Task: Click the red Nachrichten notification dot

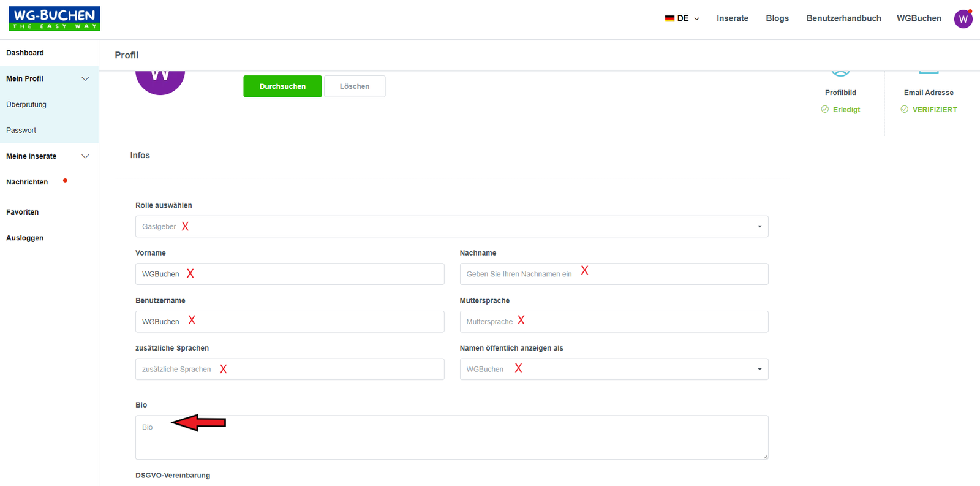Action: click(65, 181)
